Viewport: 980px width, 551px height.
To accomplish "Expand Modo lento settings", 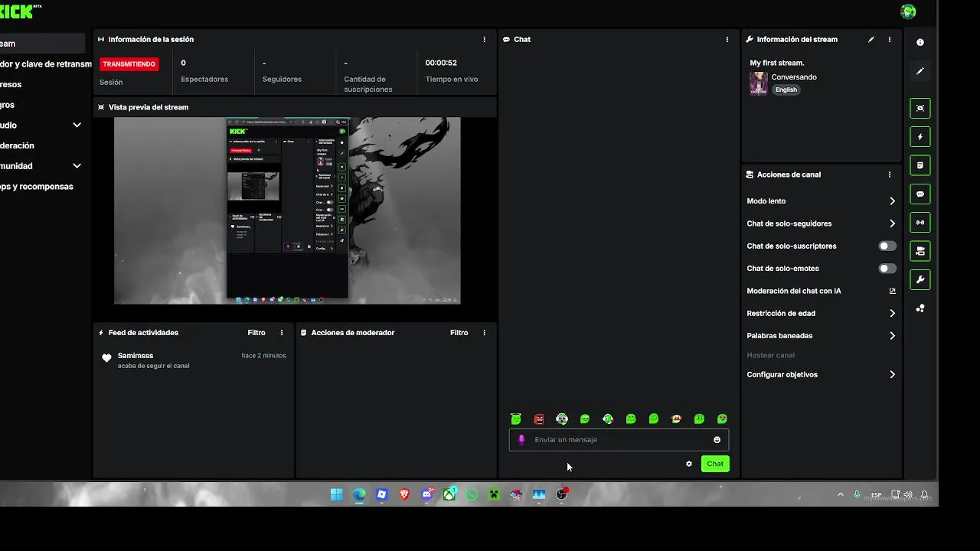I will (893, 201).
